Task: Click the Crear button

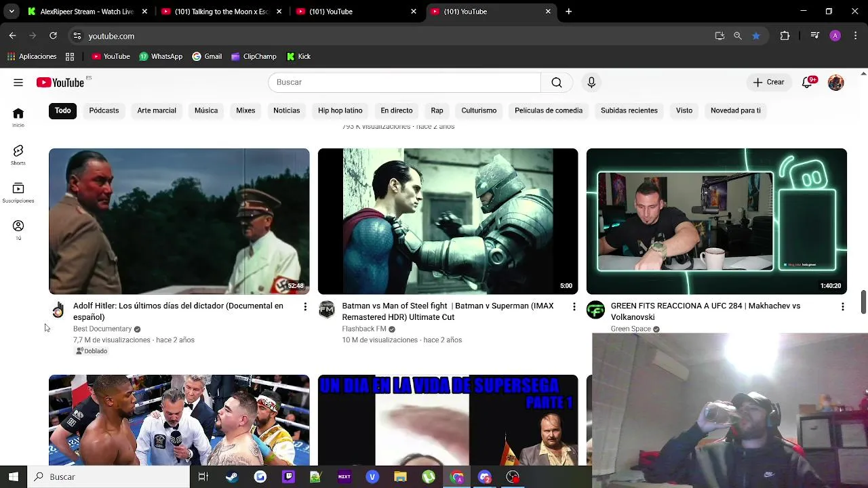Action: pos(768,83)
